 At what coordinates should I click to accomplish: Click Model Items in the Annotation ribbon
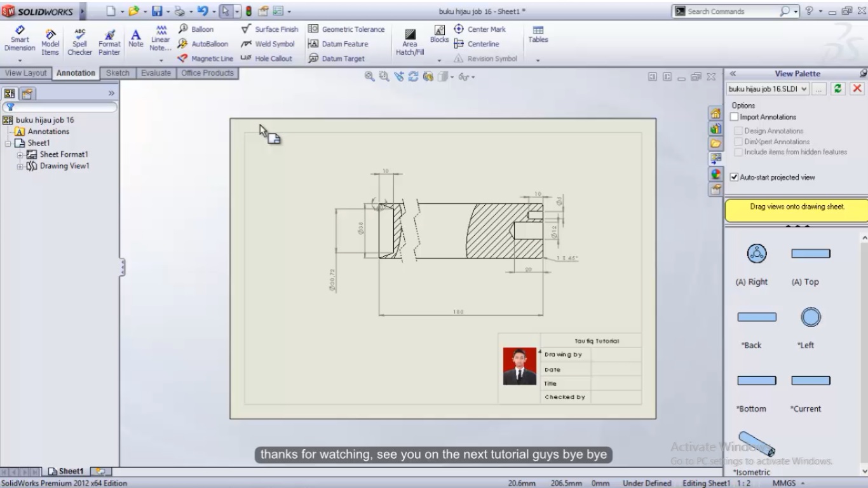50,38
